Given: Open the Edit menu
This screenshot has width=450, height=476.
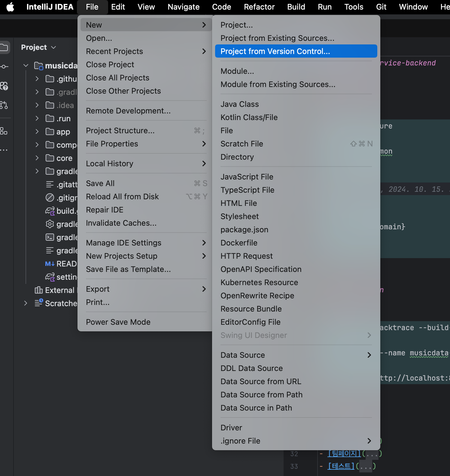Looking at the screenshot, I should click(118, 7).
